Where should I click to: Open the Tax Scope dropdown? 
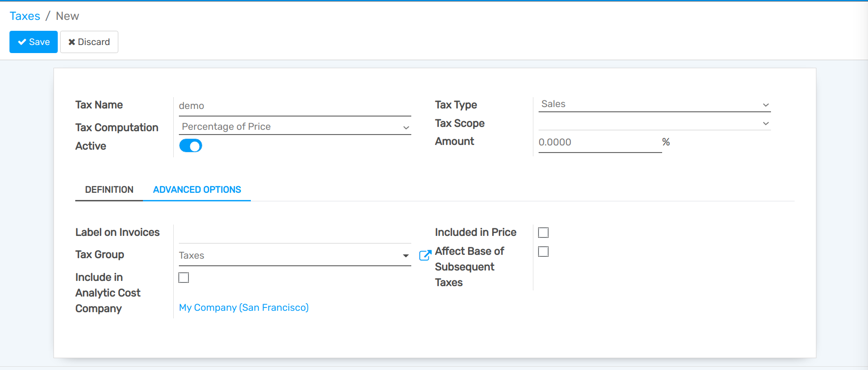(x=654, y=123)
